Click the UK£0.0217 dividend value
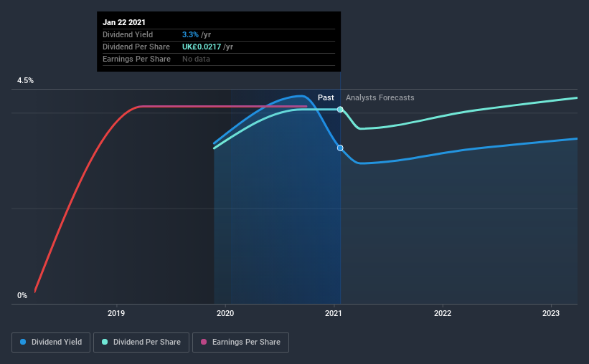 click(202, 47)
